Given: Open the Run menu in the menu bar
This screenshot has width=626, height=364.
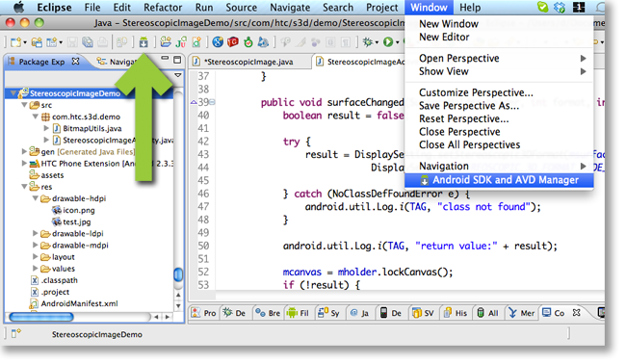Looking at the screenshot, I should click(204, 8).
